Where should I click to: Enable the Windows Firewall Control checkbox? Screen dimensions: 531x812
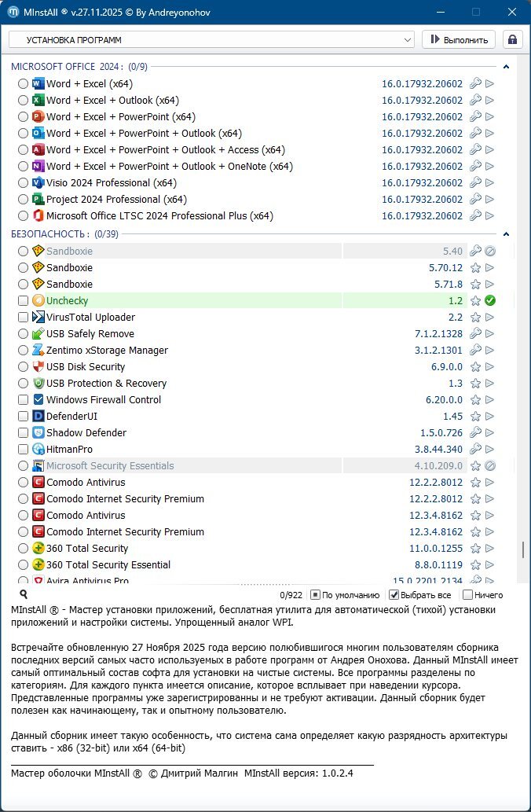[x=23, y=400]
